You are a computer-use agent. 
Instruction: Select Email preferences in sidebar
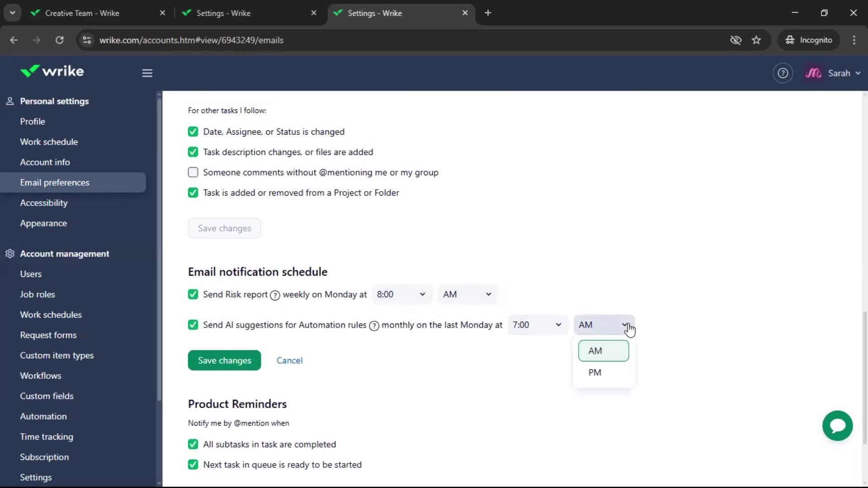click(73, 183)
